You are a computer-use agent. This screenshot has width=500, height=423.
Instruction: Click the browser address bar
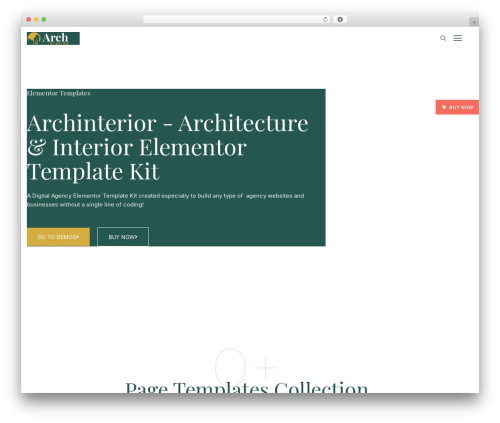click(237, 20)
